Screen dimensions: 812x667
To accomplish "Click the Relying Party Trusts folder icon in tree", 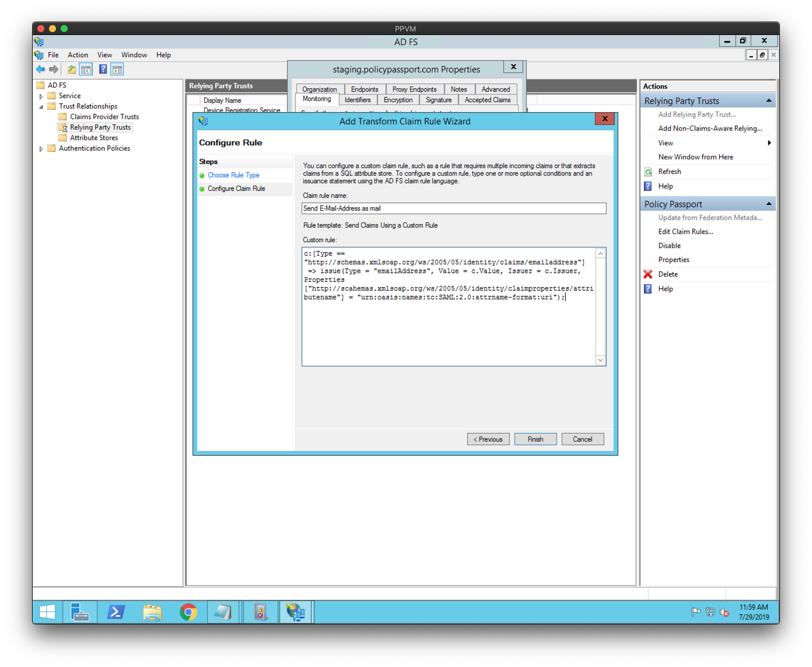I will (63, 127).
